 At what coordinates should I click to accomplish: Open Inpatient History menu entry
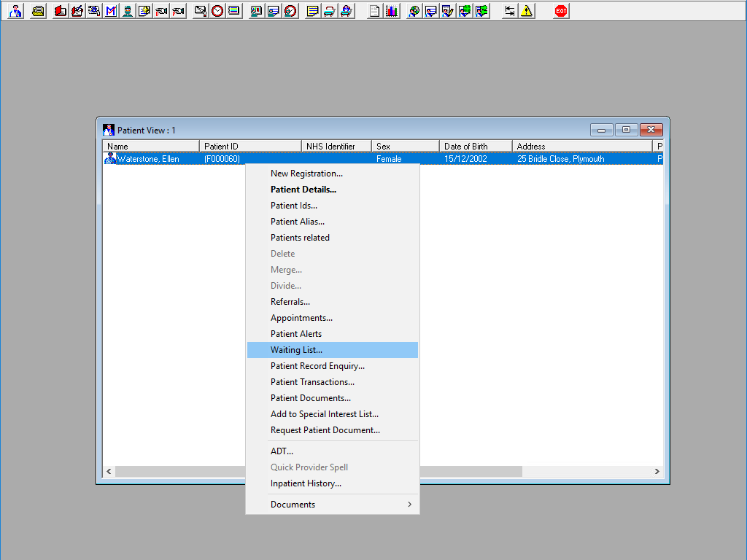pyautogui.click(x=333, y=483)
